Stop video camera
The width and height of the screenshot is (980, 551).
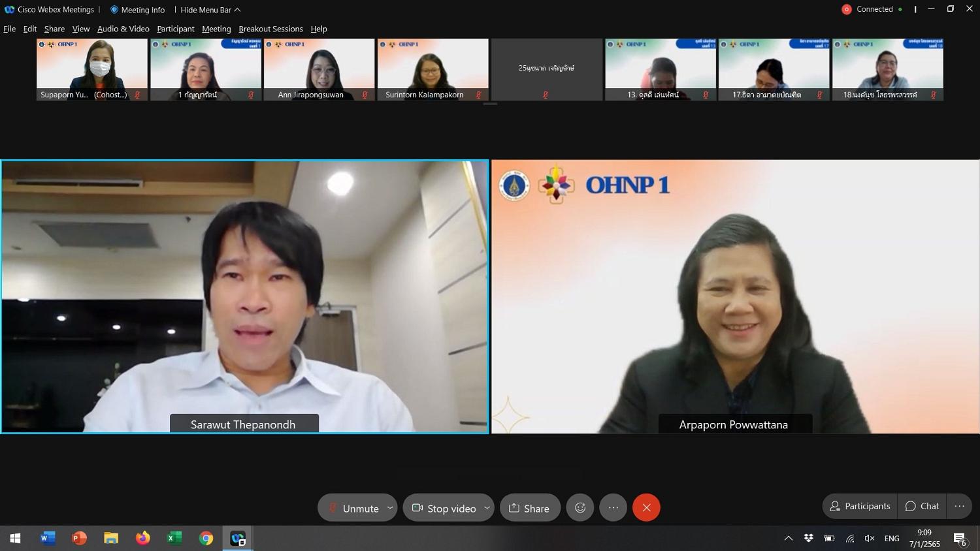click(x=444, y=508)
